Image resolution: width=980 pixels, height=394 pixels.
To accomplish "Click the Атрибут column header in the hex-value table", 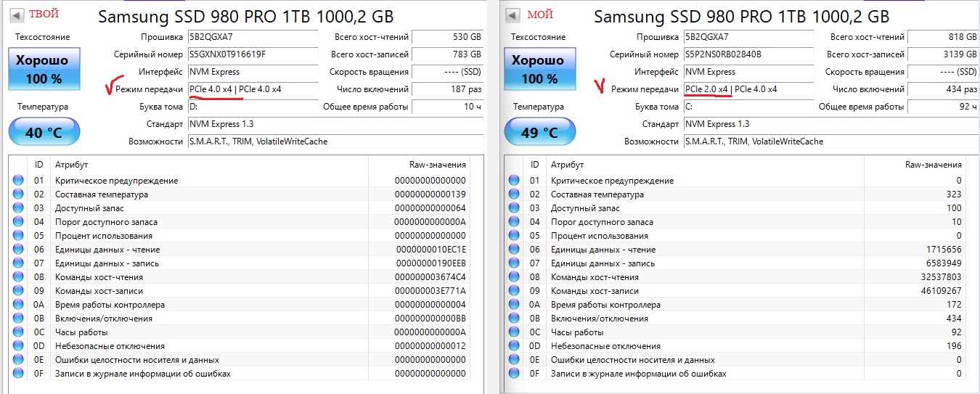I will click(210, 165).
